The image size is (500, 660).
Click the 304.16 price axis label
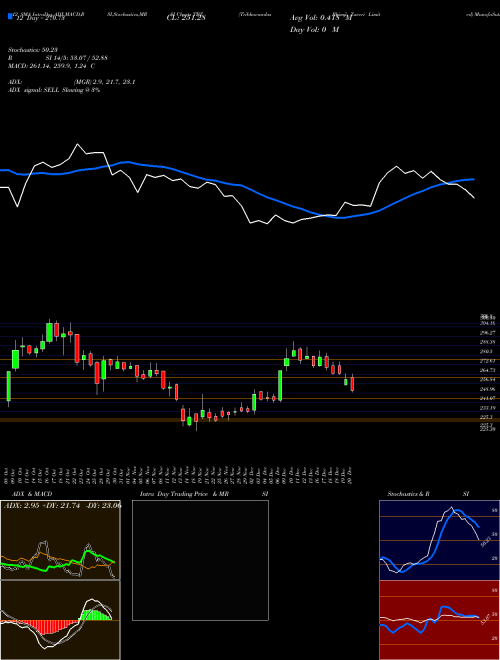489,323
